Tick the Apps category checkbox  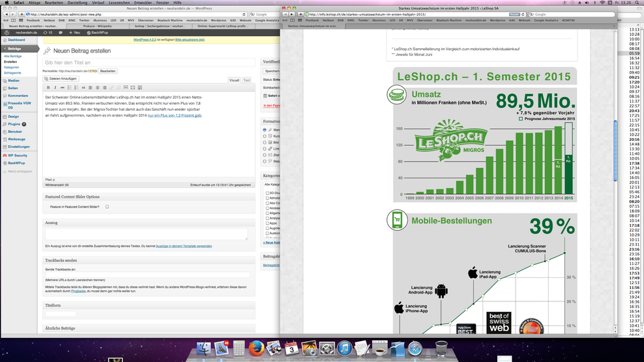coord(267,223)
